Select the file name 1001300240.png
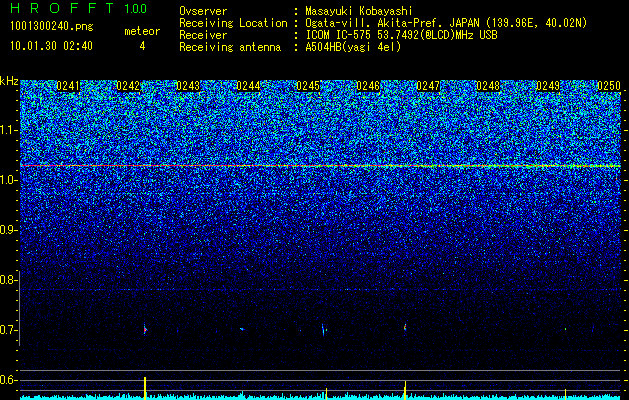This screenshot has width=629, height=400. click(x=52, y=27)
